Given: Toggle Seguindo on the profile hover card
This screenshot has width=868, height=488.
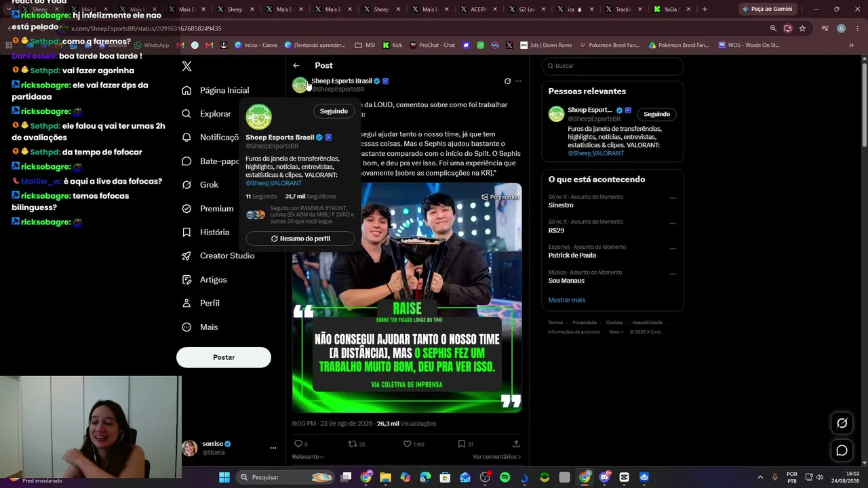Looking at the screenshot, I should [334, 111].
